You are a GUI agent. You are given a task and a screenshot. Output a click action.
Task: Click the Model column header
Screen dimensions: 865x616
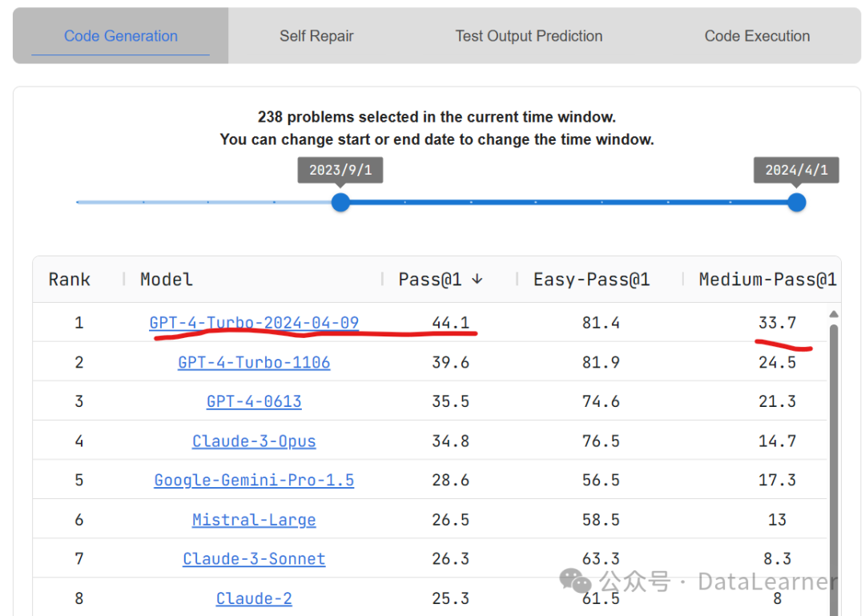tap(167, 280)
